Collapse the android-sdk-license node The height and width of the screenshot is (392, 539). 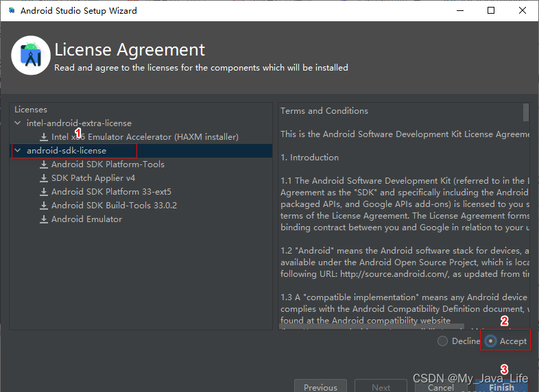tap(18, 150)
